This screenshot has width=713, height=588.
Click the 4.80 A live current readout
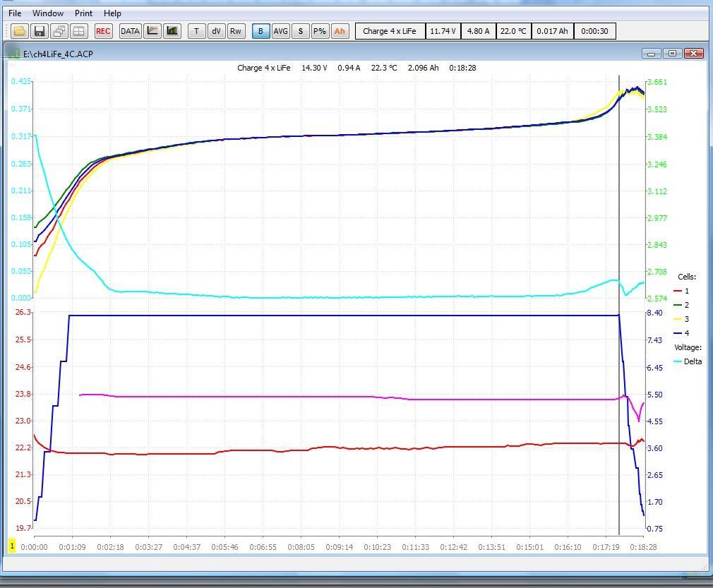click(x=479, y=31)
